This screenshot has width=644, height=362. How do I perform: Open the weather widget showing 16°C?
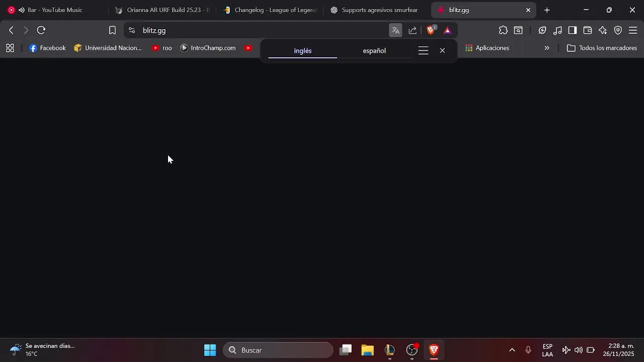click(x=43, y=350)
